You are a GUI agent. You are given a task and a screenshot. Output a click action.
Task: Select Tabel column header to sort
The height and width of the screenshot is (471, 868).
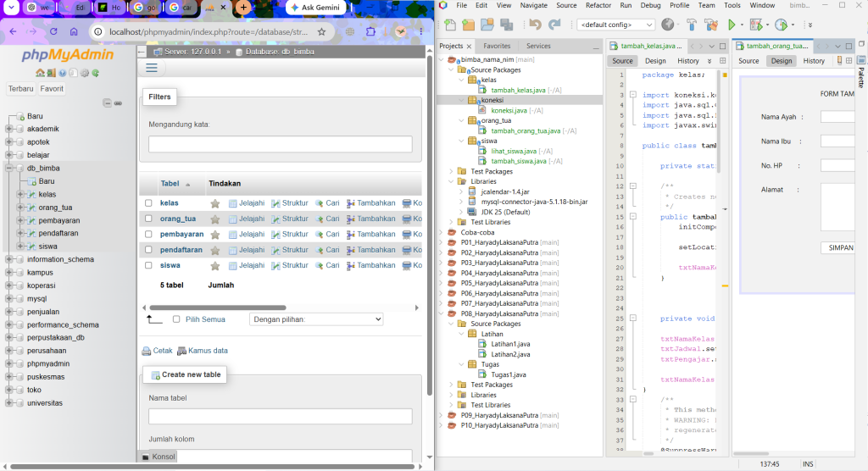click(170, 184)
